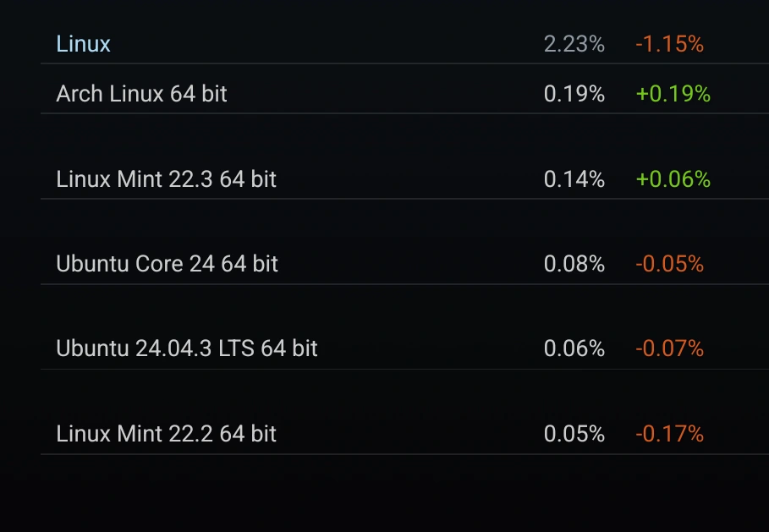Viewport: 769px width, 532px height.
Task: Click the orange -0.05% change value
Action: point(669,264)
